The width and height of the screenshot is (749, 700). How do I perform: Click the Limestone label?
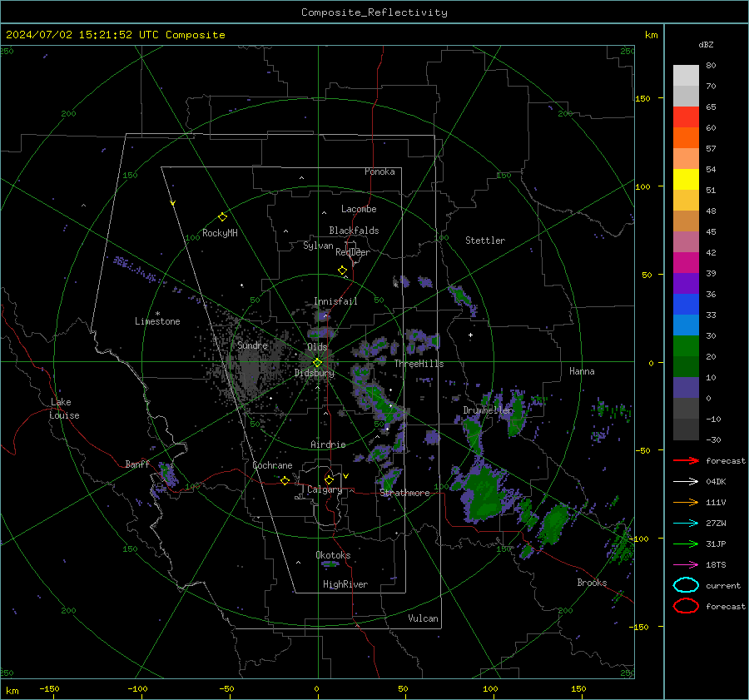(157, 321)
